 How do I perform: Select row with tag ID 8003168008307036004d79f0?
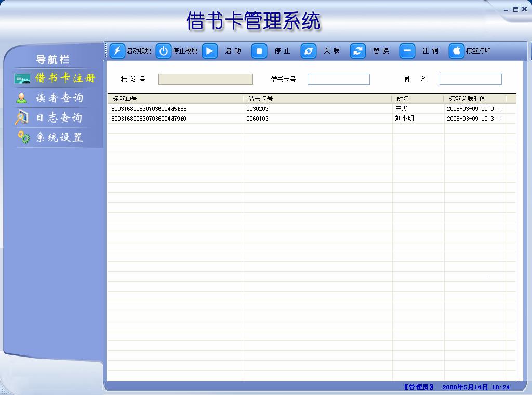click(312, 118)
